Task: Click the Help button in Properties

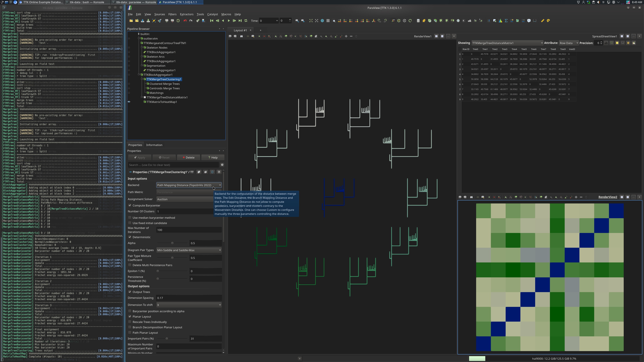Action: point(213,157)
